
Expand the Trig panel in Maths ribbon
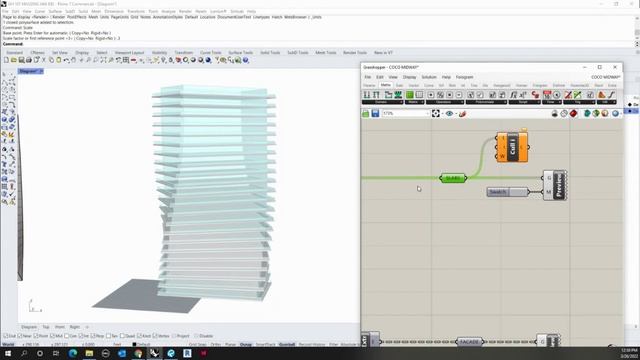pyautogui.click(x=580, y=102)
